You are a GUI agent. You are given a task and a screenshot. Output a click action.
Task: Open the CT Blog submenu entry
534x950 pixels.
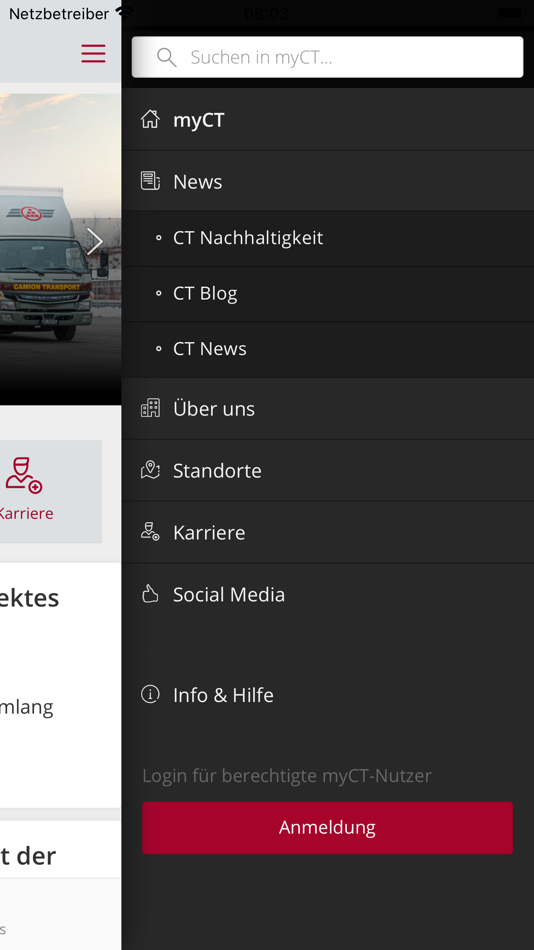tap(328, 294)
